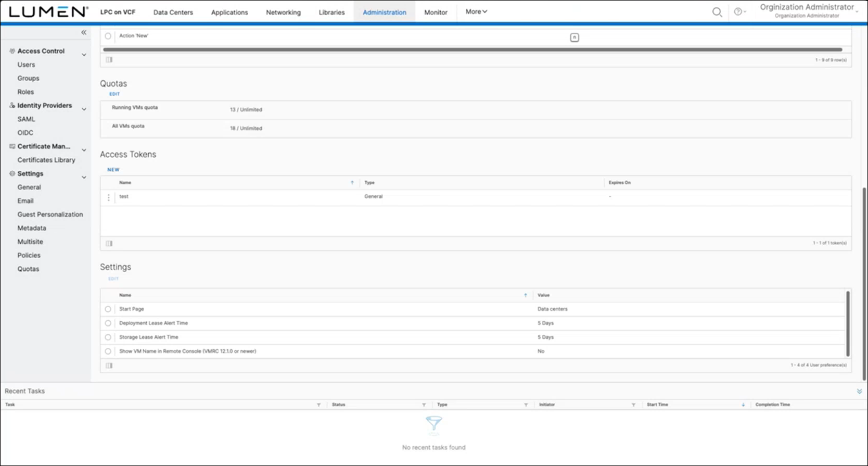Collapse the Access Control section
The height and width of the screenshot is (466, 868).
tap(84, 54)
